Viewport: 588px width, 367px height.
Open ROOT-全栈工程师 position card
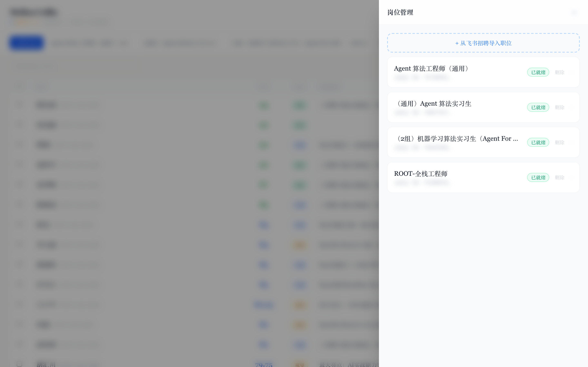point(421,174)
